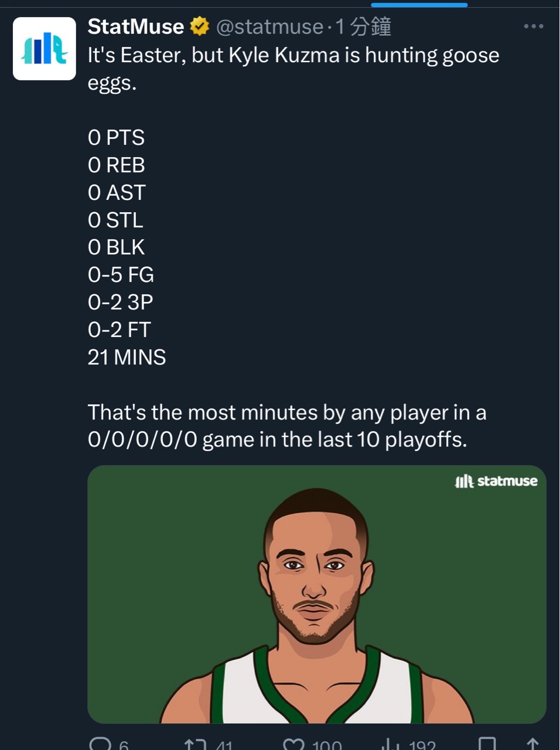Click the tweet timestamp '1 分鐘'
The height and width of the screenshot is (750, 560).
click(x=363, y=26)
